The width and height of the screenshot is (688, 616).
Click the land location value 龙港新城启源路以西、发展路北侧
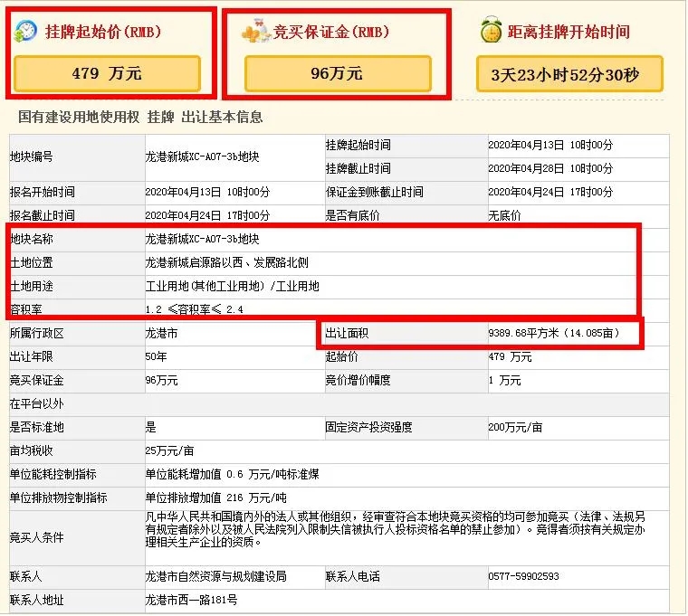[226, 263]
